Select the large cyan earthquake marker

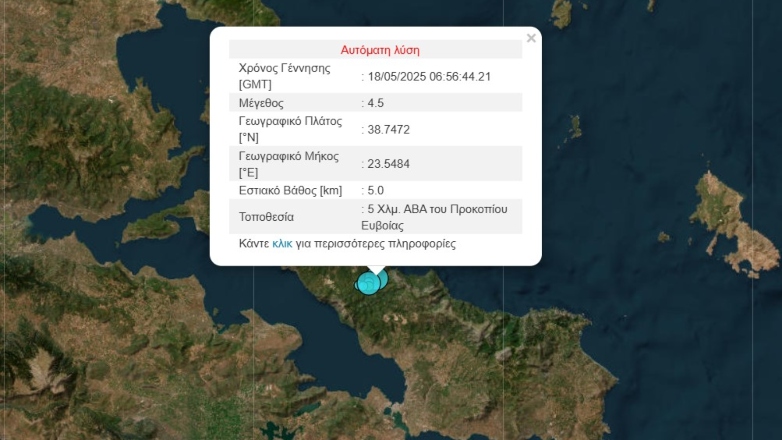click(369, 284)
